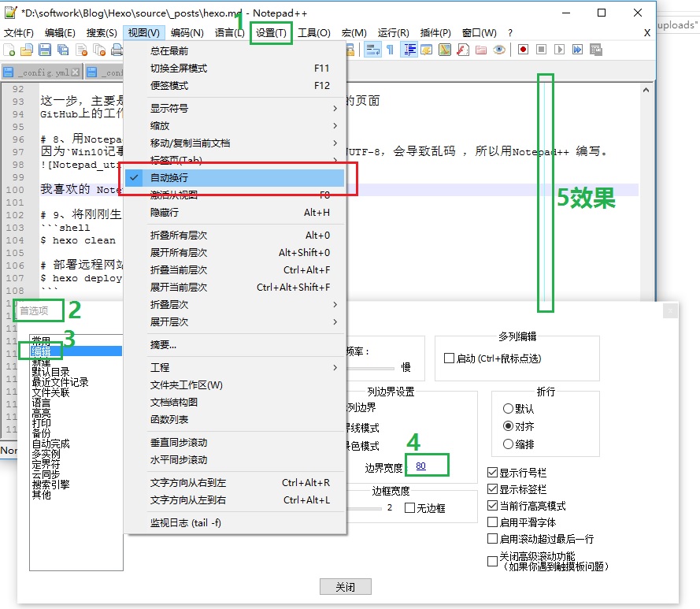Select 编辑 in the Preferences list

pos(76,351)
